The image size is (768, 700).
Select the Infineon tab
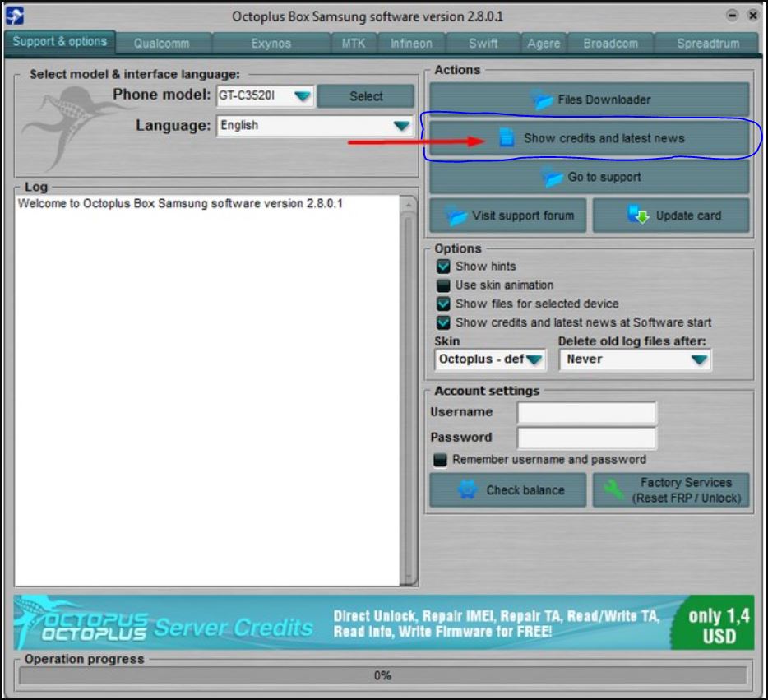(x=411, y=44)
